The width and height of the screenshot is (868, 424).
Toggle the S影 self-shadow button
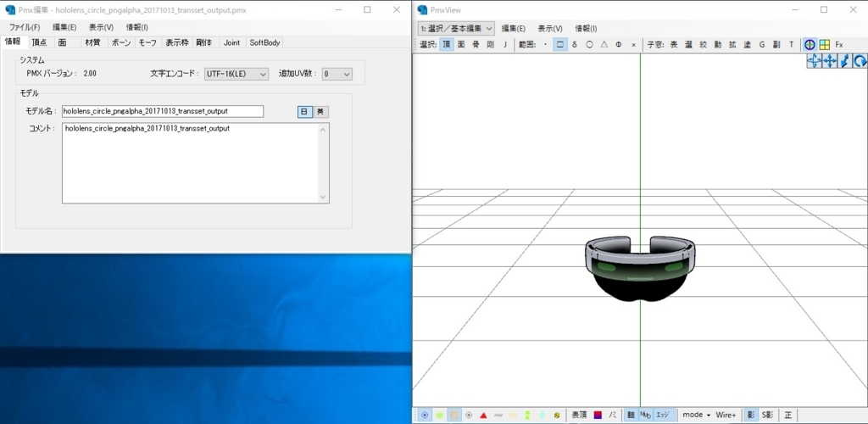(768, 416)
